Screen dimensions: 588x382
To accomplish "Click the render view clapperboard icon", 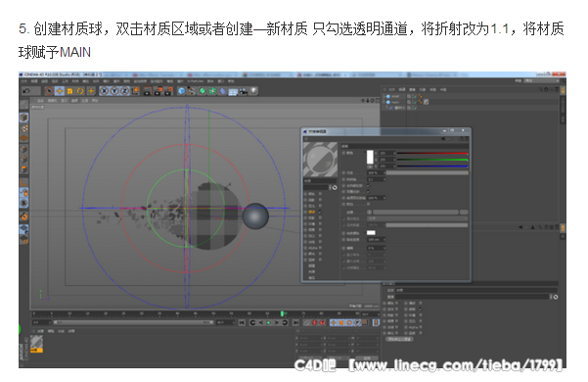I will point(148,91).
